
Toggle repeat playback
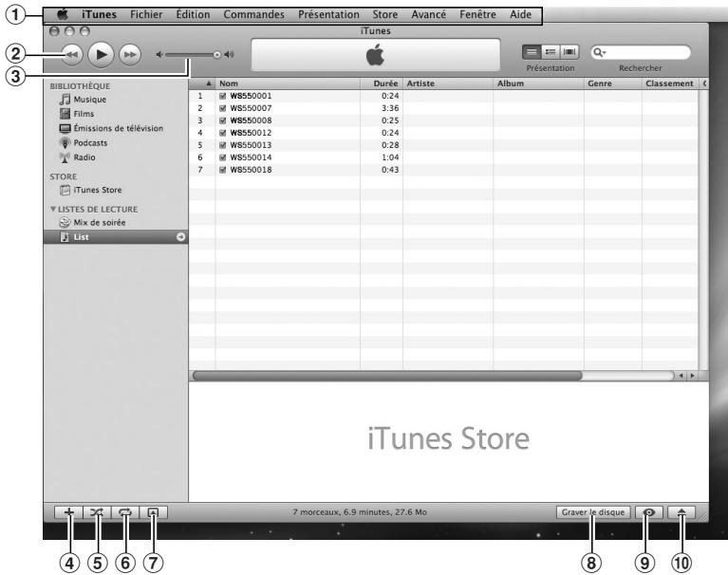click(125, 512)
